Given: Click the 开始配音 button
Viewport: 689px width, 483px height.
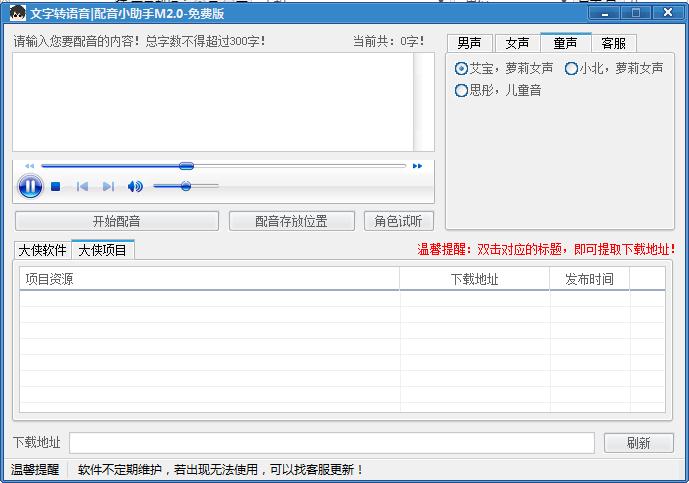Looking at the screenshot, I should click(116, 221).
